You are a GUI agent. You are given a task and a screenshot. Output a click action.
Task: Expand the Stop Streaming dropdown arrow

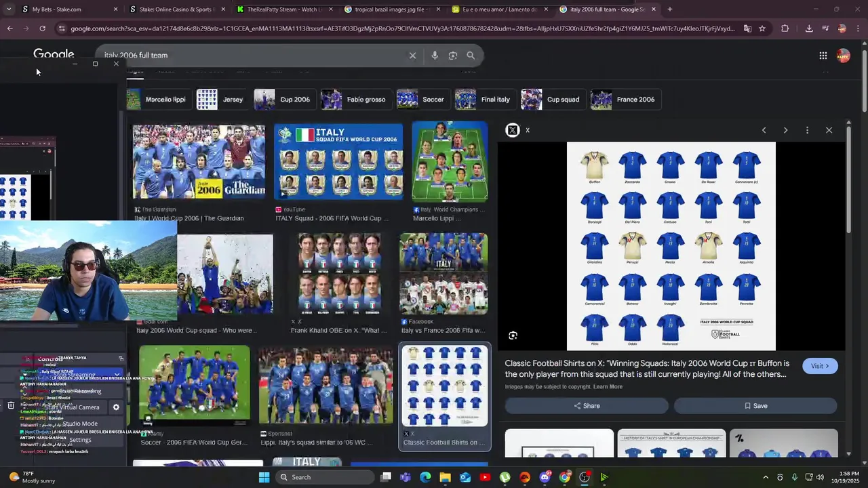[117, 375]
